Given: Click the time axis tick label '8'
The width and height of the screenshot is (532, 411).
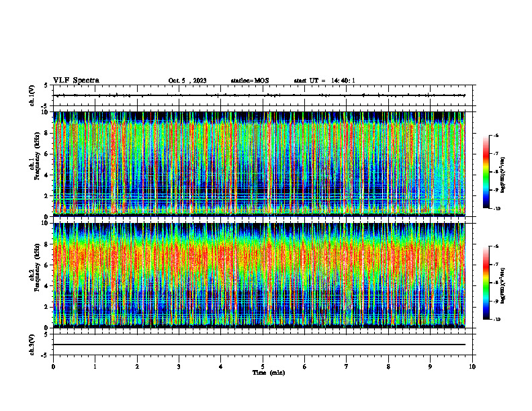Looking at the screenshot, I should click(388, 367).
